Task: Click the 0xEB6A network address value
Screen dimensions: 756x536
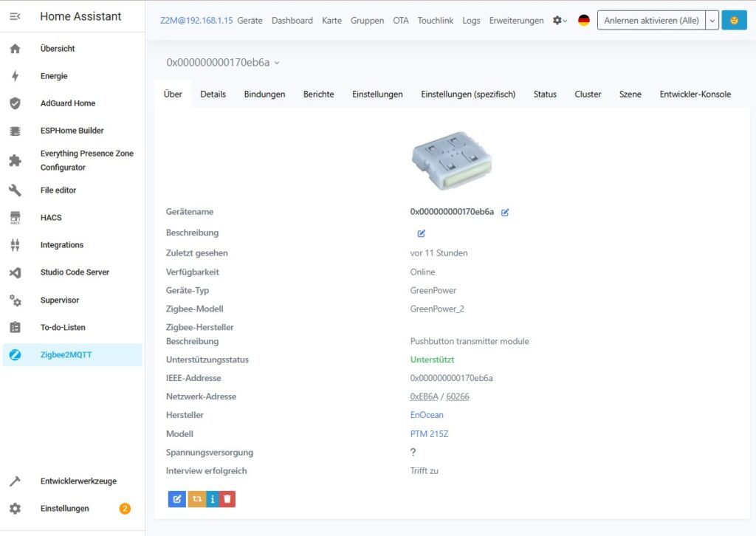Action: tap(425, 396)
